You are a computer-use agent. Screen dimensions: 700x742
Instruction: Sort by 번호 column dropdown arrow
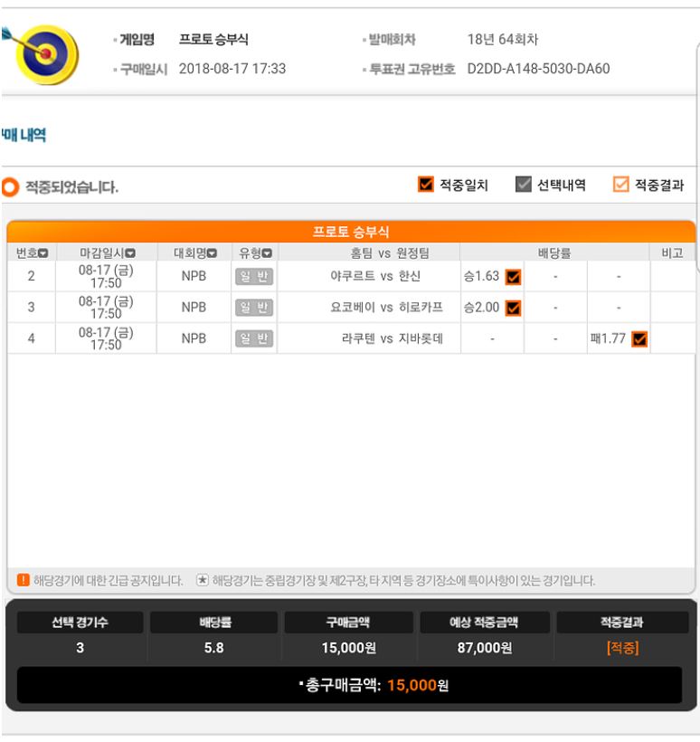tap(43, 253)
